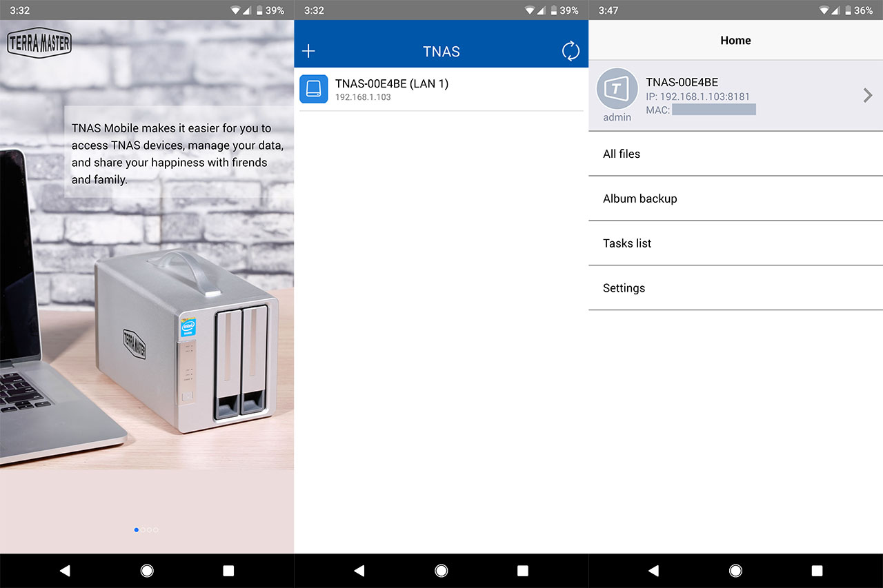Tap the 192.168.1.103 address under LAN 1
This screenshot has height=588, width=883.
click(363, 98)
